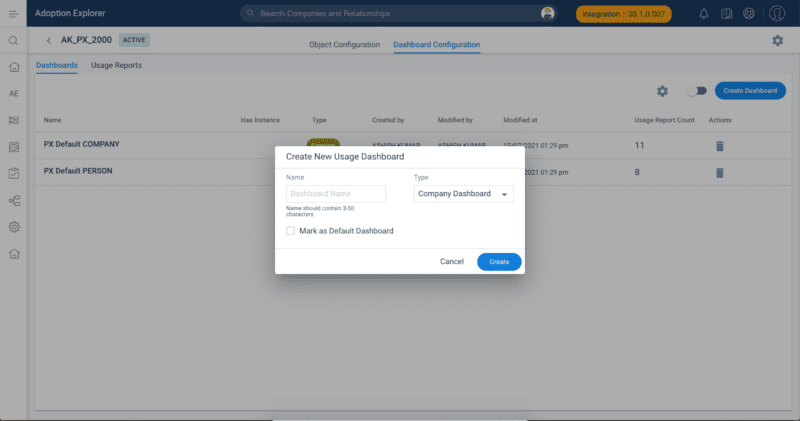This screenshot has width=800, height=421.
Task: Click the sidebar search magnifier icon
Action: [x=14, y=41]
